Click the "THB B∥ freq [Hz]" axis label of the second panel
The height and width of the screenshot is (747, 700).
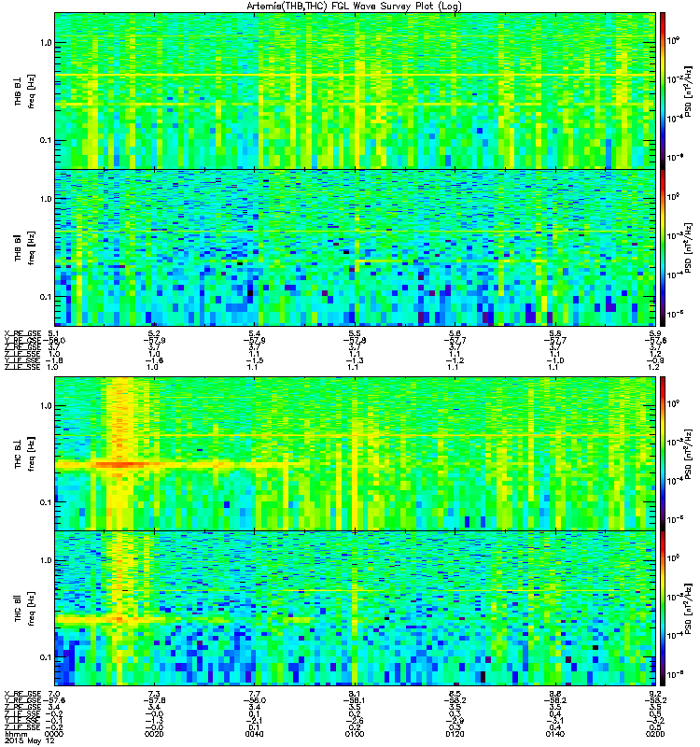pyautogui.click(x=25, y=247)
